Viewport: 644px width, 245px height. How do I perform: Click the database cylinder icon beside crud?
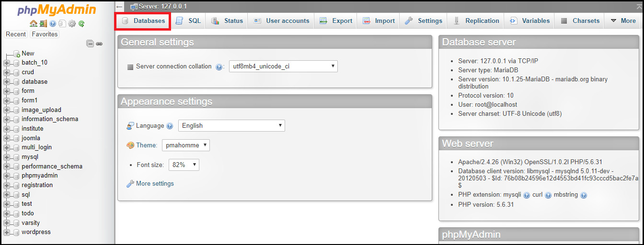(17, 72)
